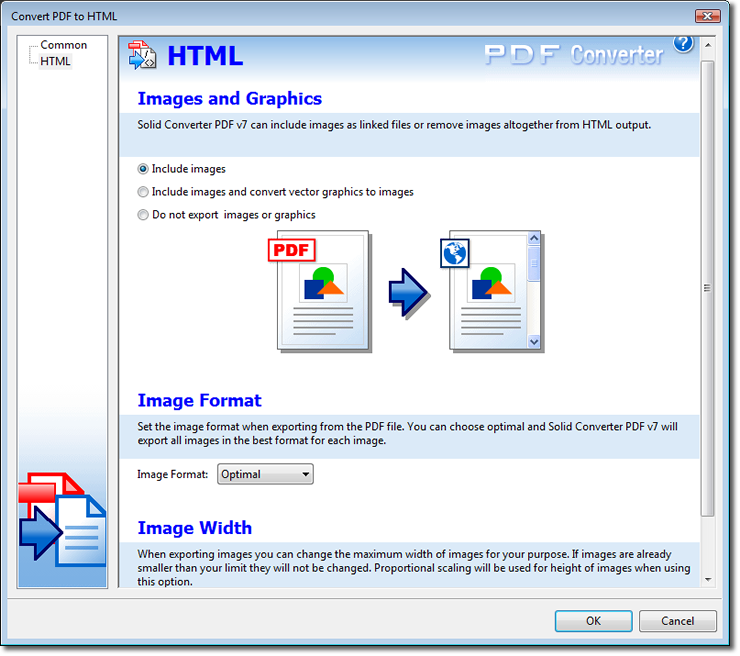Viewport: 740px width, 656px height.
Task: Click the PDF Converter banner text
Action: [x=574, y=55]
